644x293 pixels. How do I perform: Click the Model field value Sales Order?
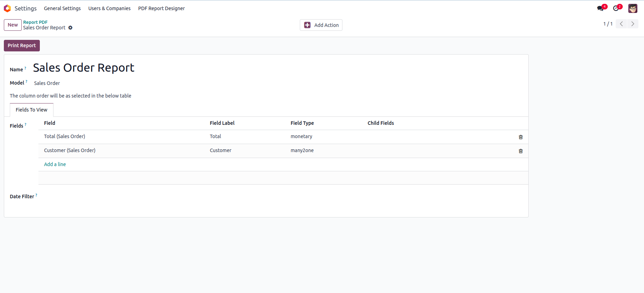coord(47,83)
